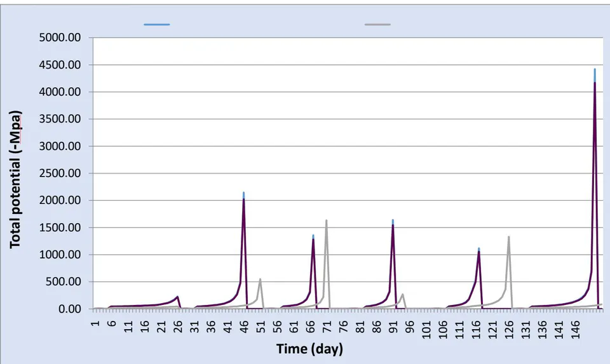Click the purple series peak at day 91
This screenshot has height=364, width=610.
point(393,225)
